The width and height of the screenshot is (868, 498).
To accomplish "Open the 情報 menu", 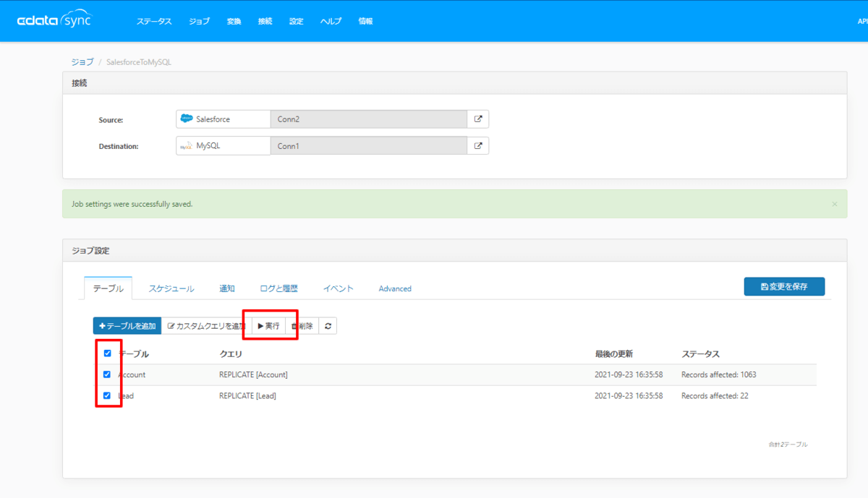I will click(x=365, y=21).
